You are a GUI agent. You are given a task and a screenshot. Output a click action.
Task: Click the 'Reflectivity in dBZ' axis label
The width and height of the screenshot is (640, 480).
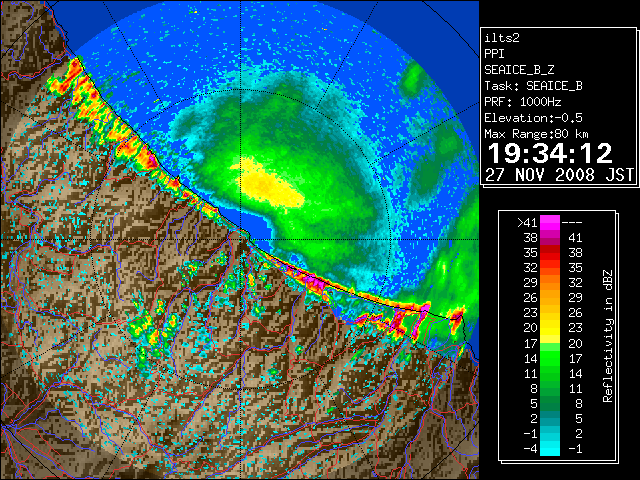coord(608,336)
